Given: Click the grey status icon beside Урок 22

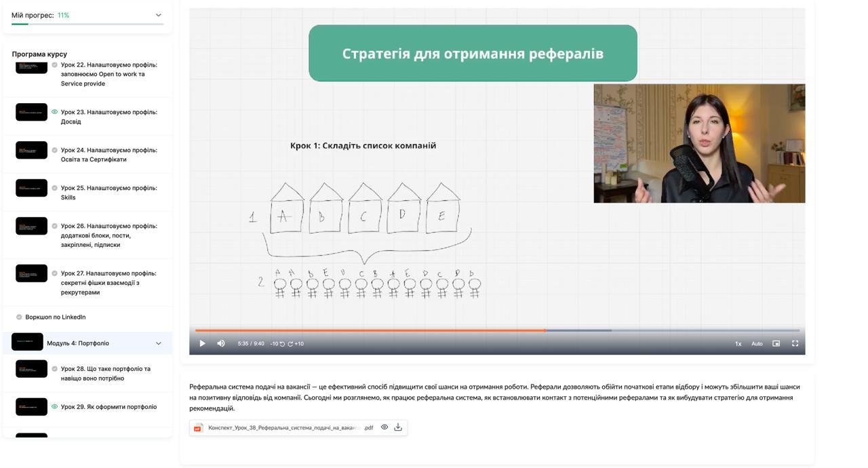Looking at the screenshot, I should click(55, 65).
